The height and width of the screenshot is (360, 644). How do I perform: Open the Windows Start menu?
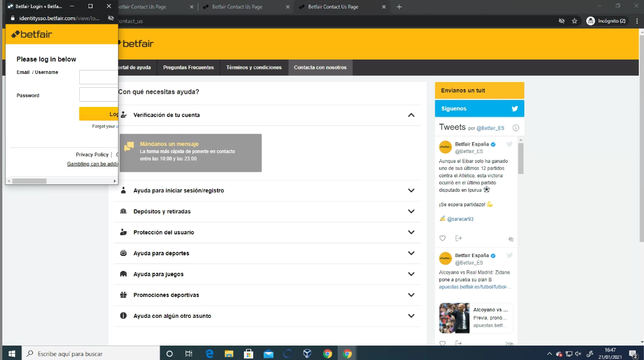(12, 354)
